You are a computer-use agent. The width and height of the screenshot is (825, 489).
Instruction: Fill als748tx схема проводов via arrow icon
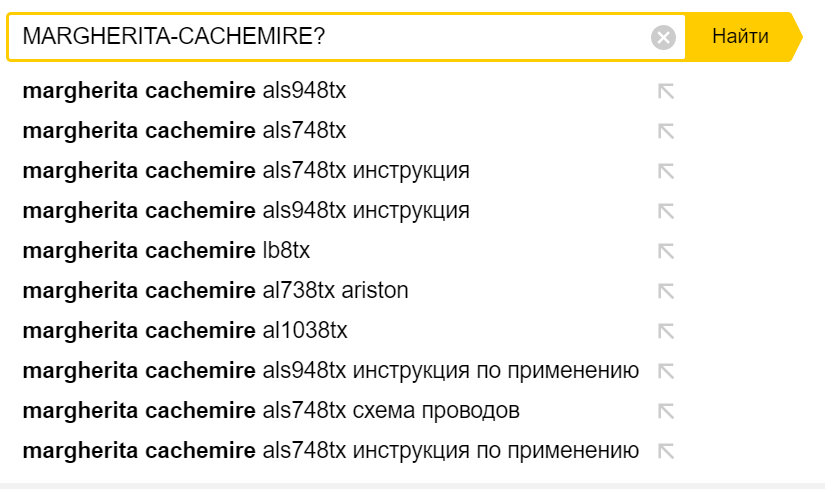point(666,411)
